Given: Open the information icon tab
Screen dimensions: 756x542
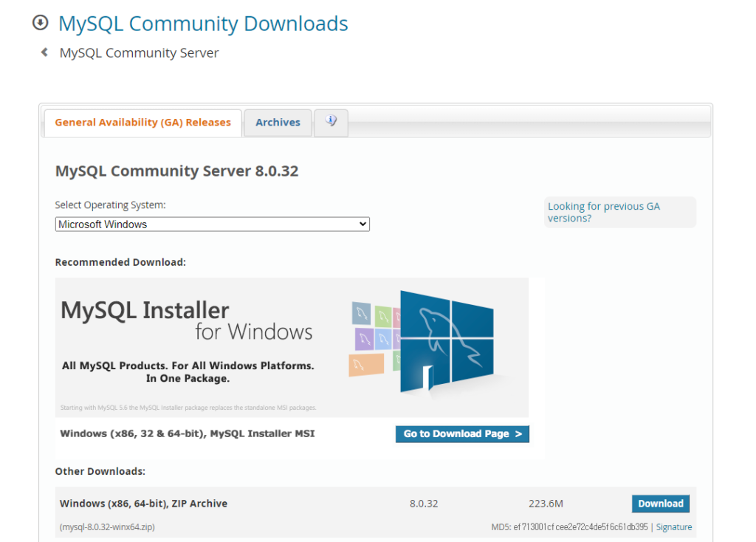Looking at the screenshot, I should click(331, 122).
